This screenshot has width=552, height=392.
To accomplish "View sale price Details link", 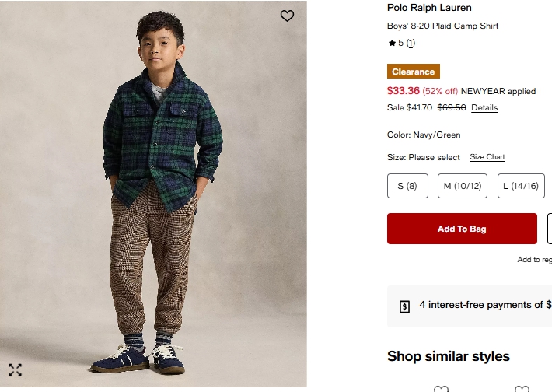I will (x=484, y=107).
